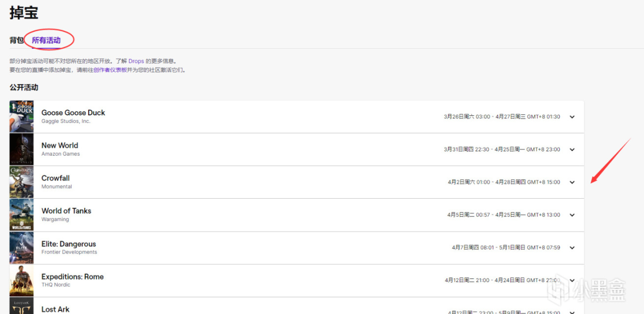
Task: Open the Crowfall game title
Action: (x=56, y=178)
